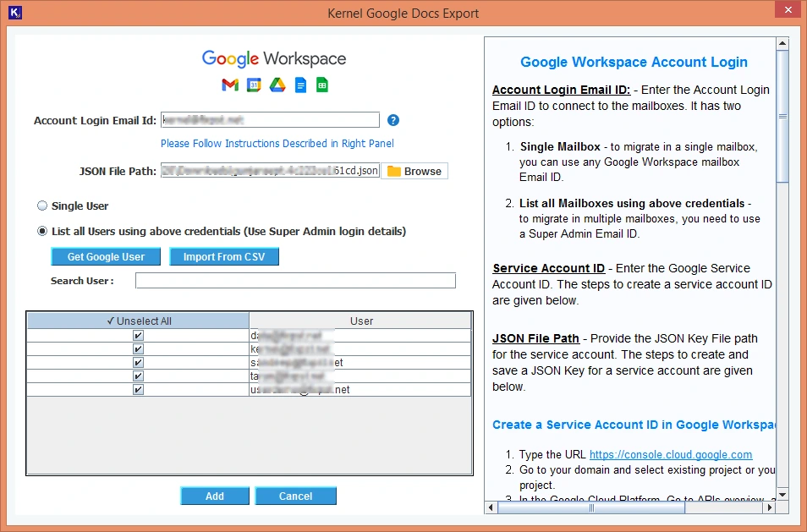Click the User column header
The width and height of the screenshot is (807, 532).
(360, 321)
